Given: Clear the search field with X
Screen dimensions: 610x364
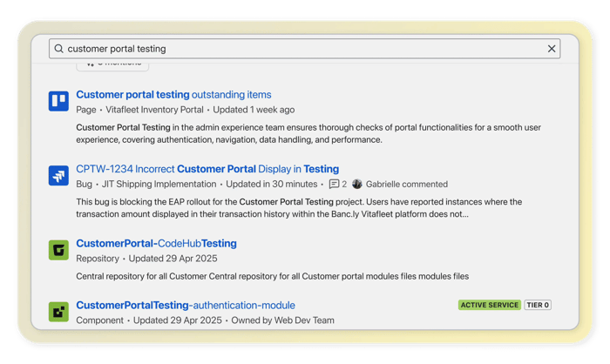Looking at the screenshot, I should [551, 49].
